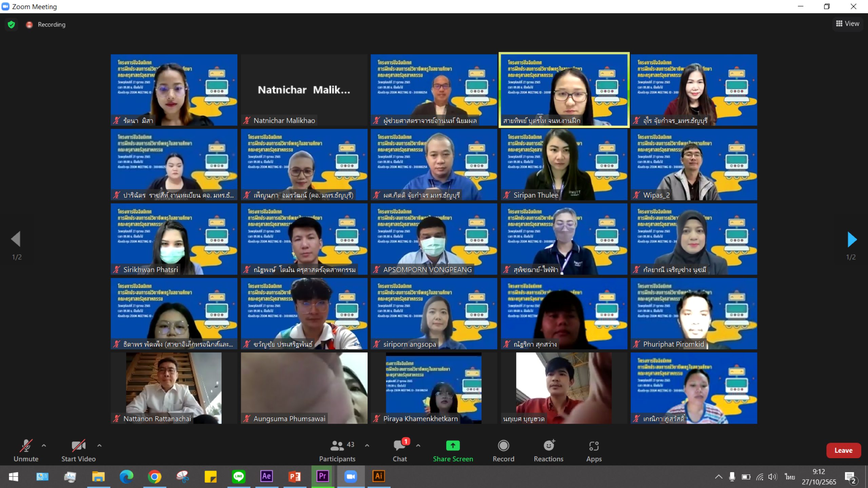Click the Share Screen icon

click(453, 446)
